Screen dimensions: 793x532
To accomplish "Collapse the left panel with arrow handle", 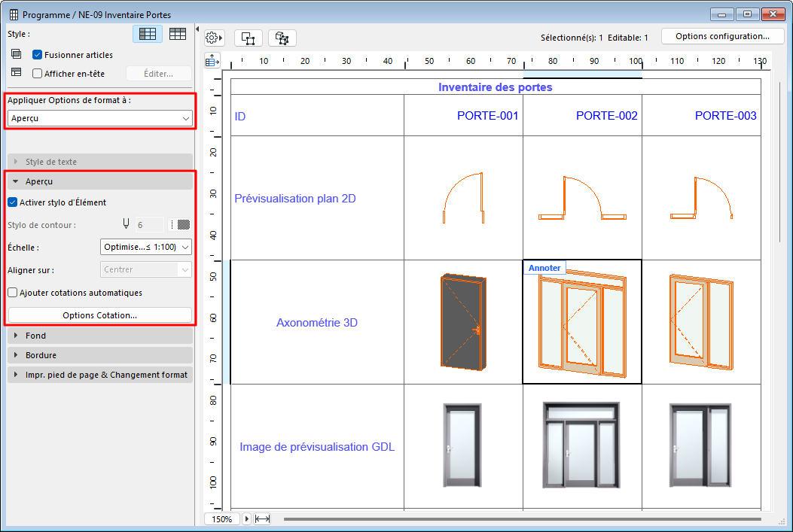I will coord(197,29).
